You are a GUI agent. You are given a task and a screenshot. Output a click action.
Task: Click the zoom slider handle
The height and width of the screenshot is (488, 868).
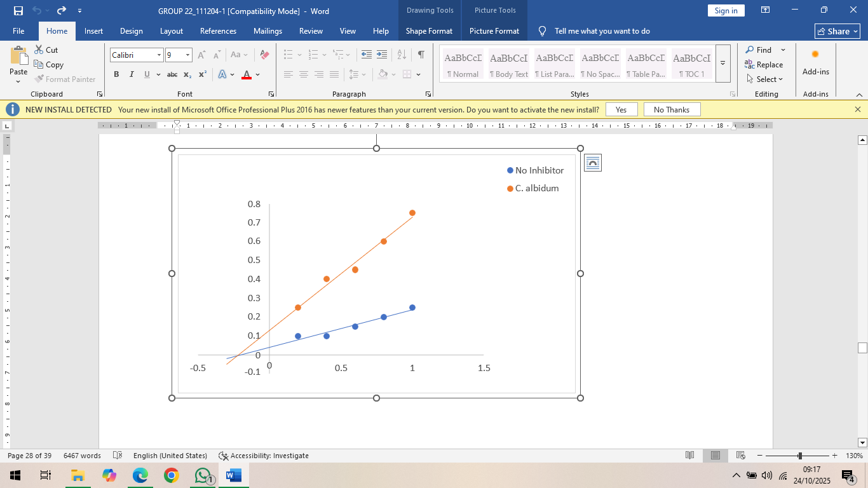[799, 456]
